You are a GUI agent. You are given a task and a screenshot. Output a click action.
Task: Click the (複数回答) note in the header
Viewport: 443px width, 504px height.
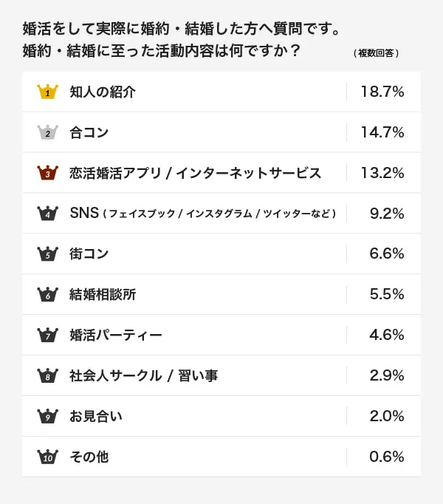click(376, 53)
